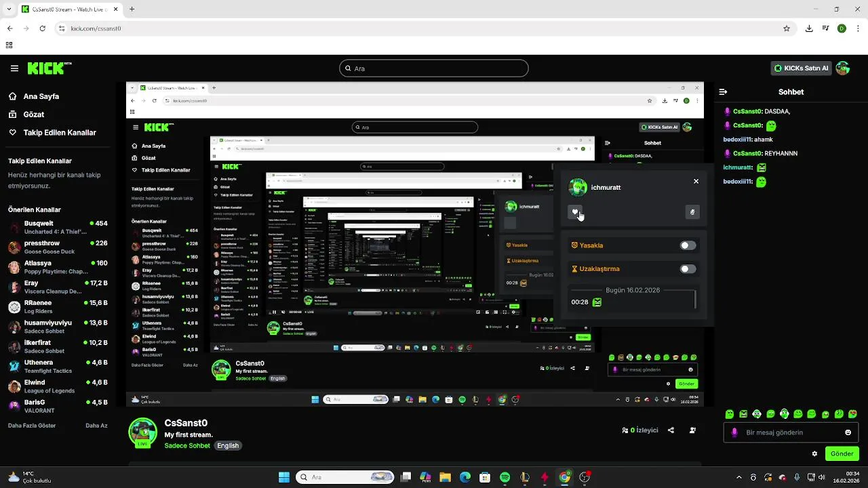Viewport: 868px width, 488px height.
Task: Open the RRaenee Log Riders channel
Action: [58, 306]
